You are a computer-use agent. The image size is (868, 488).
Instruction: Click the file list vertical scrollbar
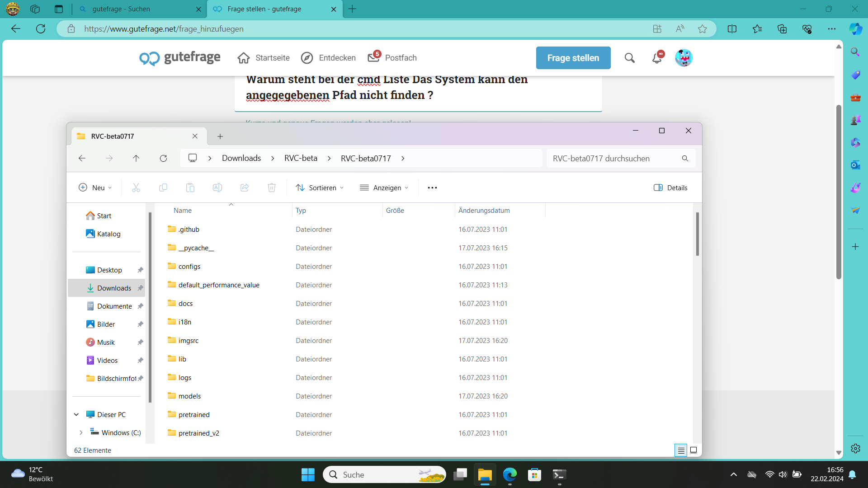(x=697, y=234)
